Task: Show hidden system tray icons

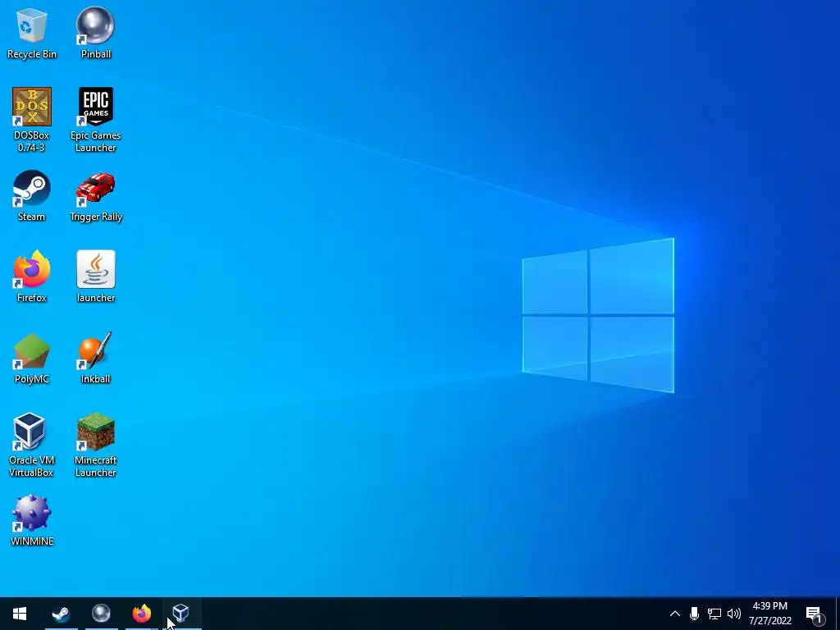Action: click(675, 614)
